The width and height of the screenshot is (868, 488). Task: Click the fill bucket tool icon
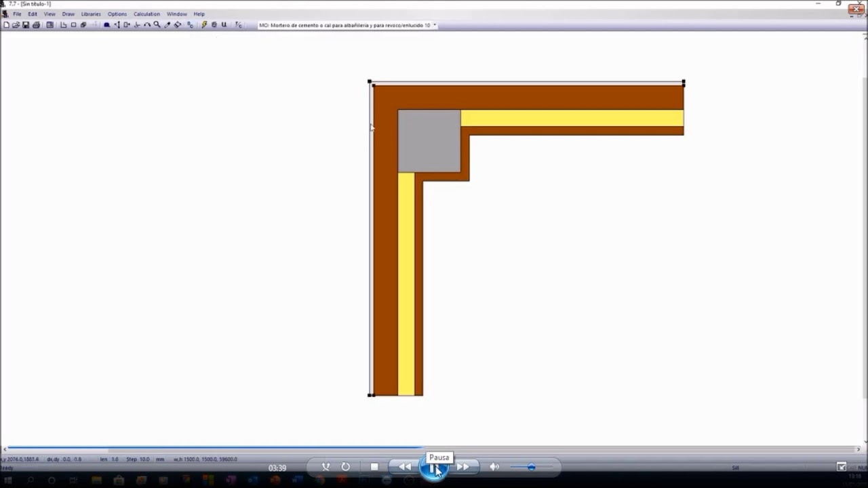(x=177, y=25)
